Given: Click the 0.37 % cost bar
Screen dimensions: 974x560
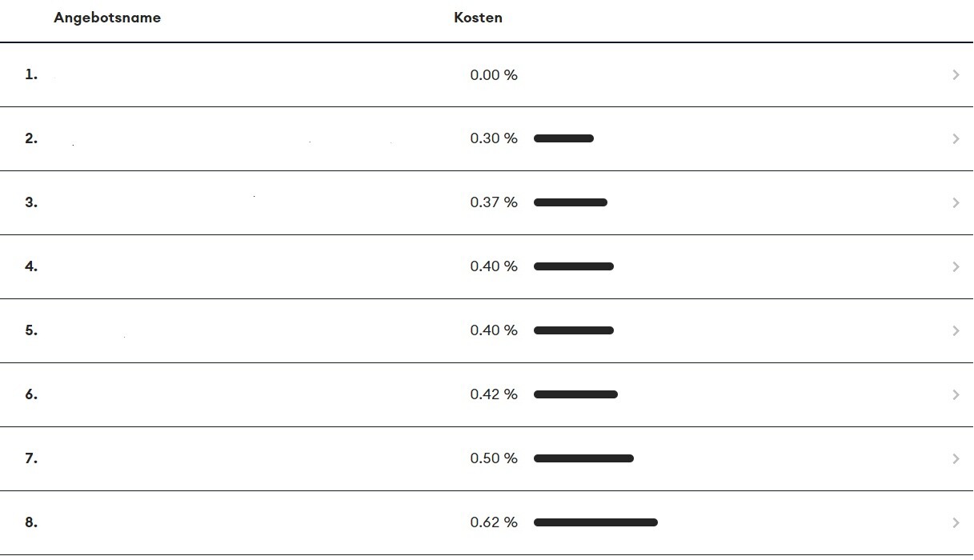Looking at the screenshot, I should tap(571, 202).
